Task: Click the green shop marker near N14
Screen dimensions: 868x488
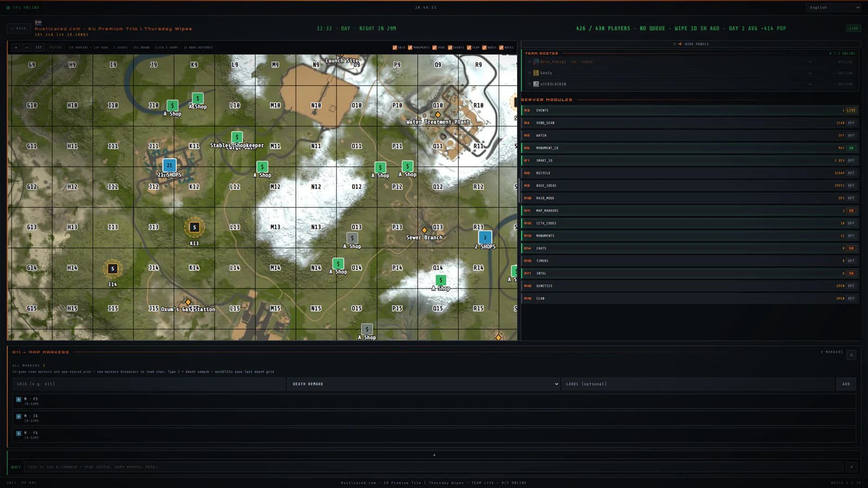Action: click(x=338, y=264)
